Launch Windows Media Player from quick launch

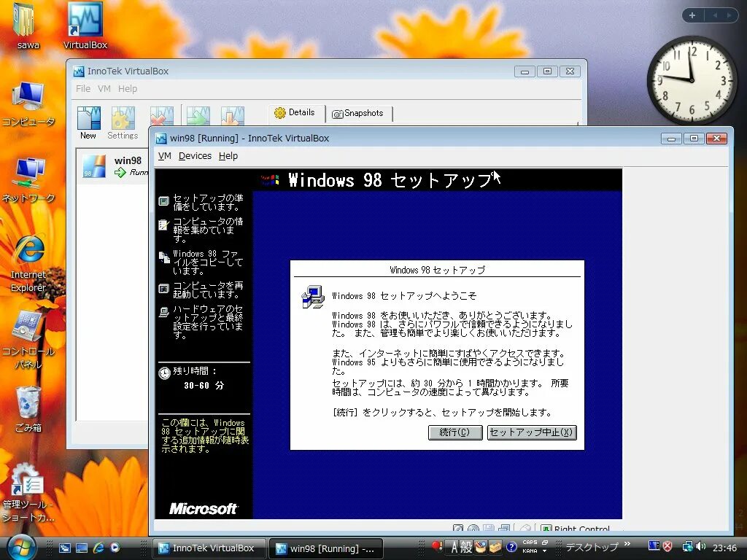click(115, 548)
